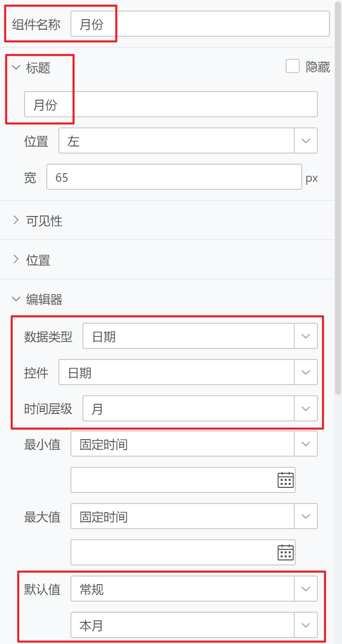This screenshot has height=644, width=342.
Task: Open the calendar picker for 最大值
Action: pyautogui.click(x=285, y=552)
